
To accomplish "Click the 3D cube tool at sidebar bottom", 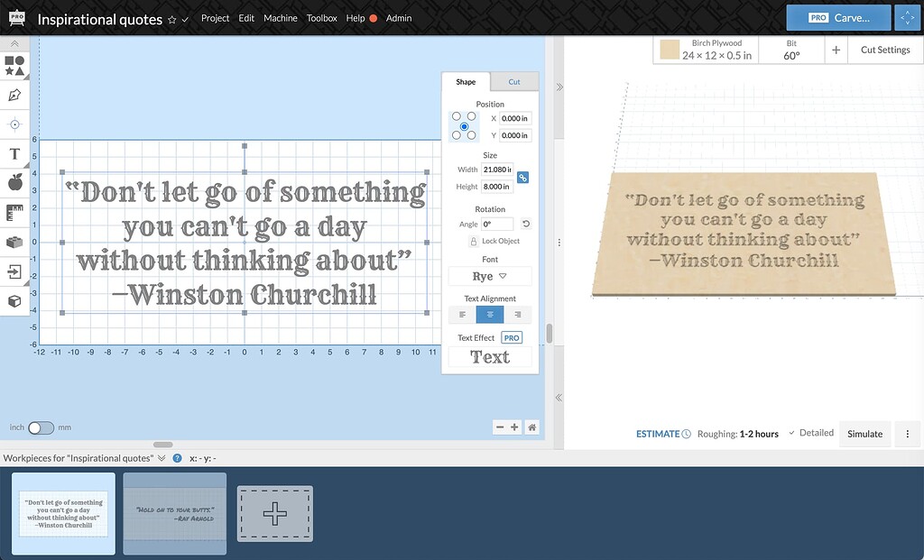I will (14, 303).
